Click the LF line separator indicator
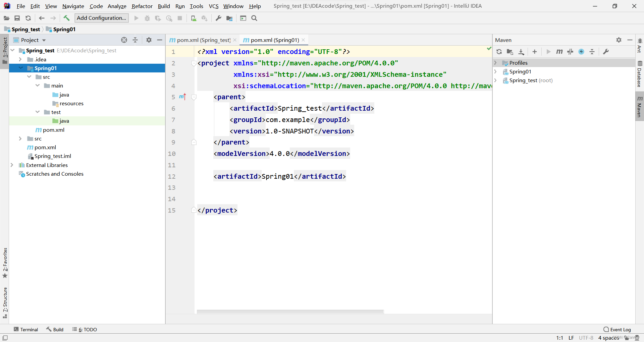 click(571, 338)
